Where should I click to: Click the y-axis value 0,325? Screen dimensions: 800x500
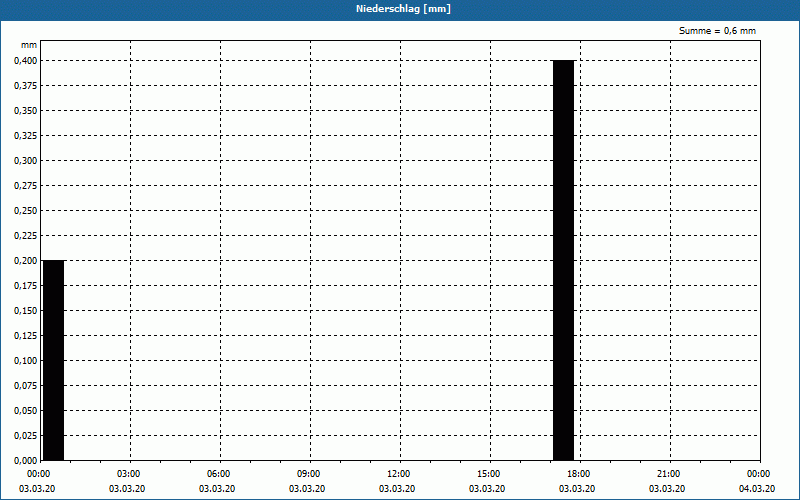(26, 136)
